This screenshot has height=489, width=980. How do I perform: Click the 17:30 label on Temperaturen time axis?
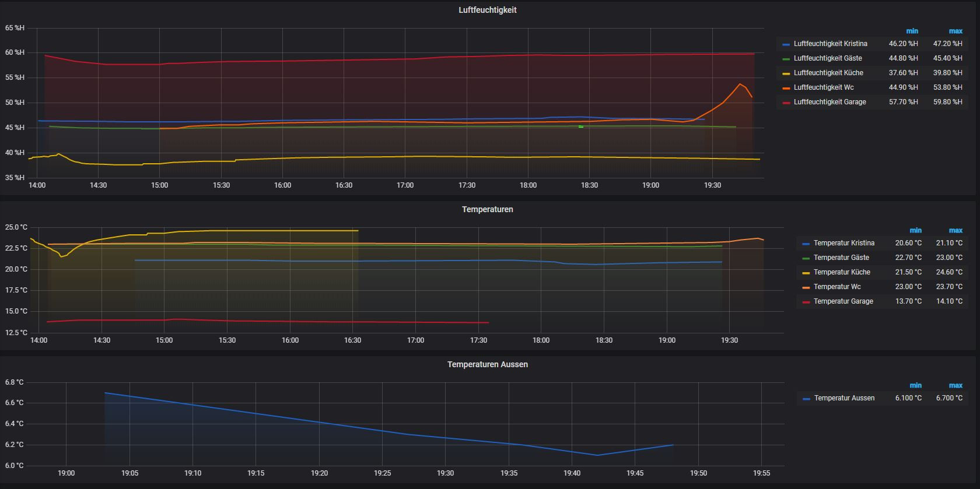click(478, 340)
